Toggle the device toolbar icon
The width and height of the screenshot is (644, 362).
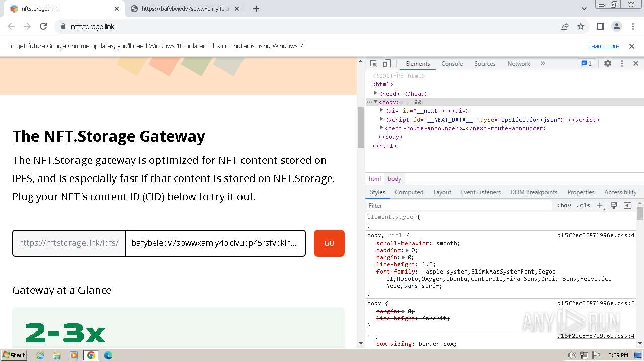tap(387, 64)
